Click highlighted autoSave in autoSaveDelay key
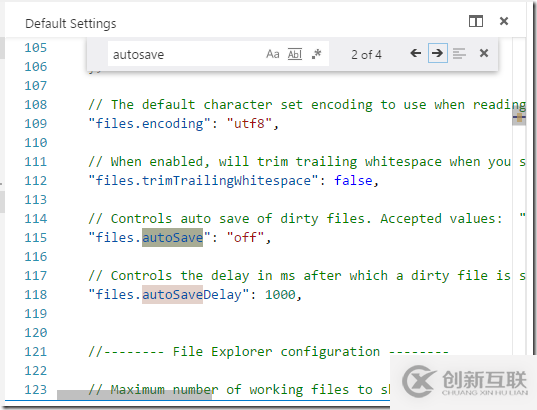The height and width of the screenshot is (410, 537). [172, 295]
